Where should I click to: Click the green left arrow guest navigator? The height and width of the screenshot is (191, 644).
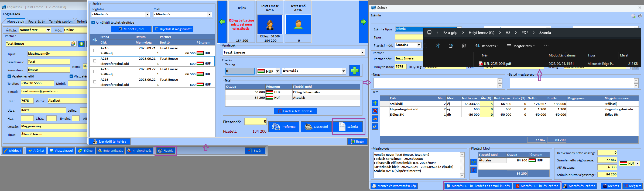(x=222, y=22)
